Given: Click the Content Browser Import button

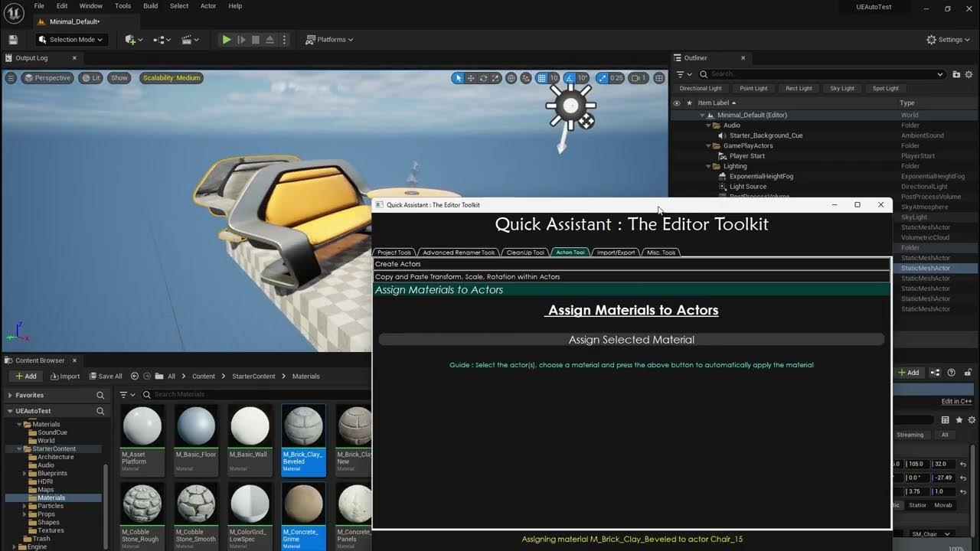Looking at the screenshot, I should pos(65,377).
